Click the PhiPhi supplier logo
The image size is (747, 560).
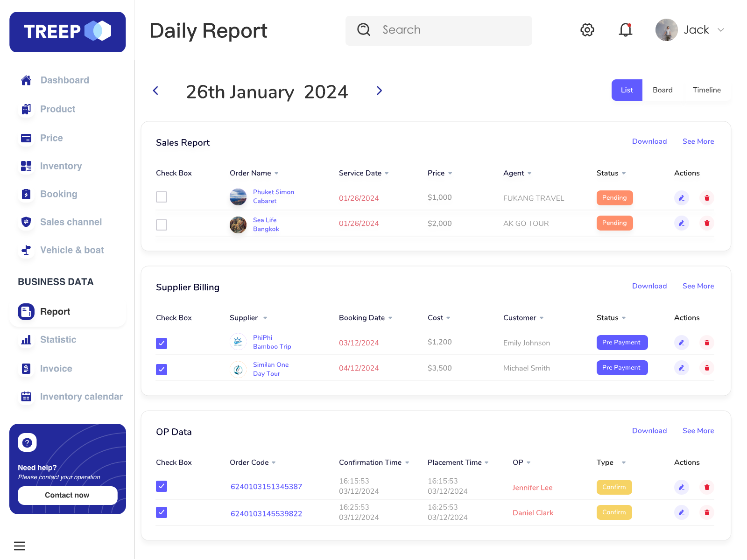238,342
